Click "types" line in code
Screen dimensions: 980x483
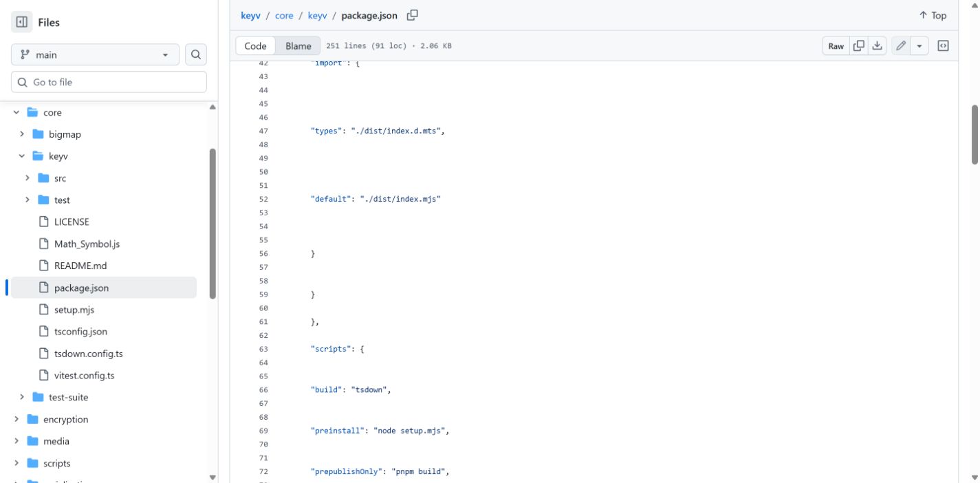[x=378, y=131]
